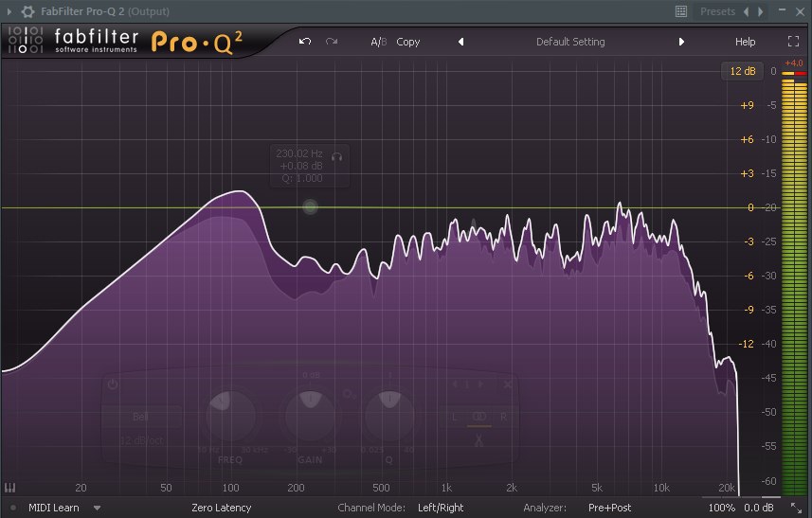Image resolution: width=812 pixels, height=518 pixels.
Task: Enter full screen mode with the corner-brackets icon
Action: [x=793, y=42]
